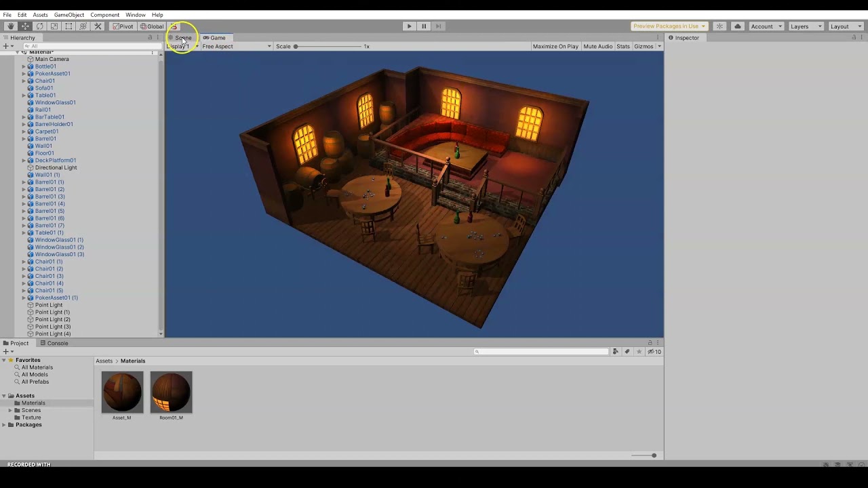Screen dimensions: 868x488
Task: Expand the Scenes folder
Action: pyautogui.click(x=10, y=410)
